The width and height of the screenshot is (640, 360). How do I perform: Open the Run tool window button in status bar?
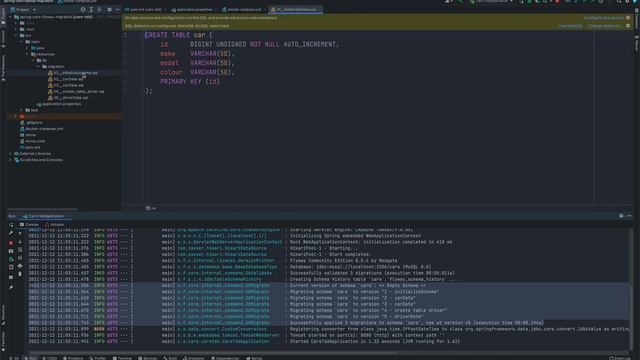tap(30, 358)
